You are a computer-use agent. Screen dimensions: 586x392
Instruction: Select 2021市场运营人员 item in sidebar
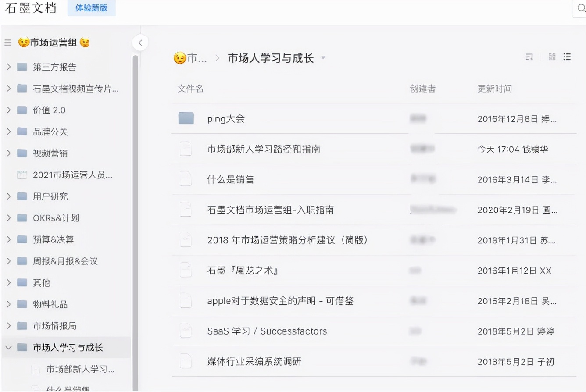(x=73, y=175)
